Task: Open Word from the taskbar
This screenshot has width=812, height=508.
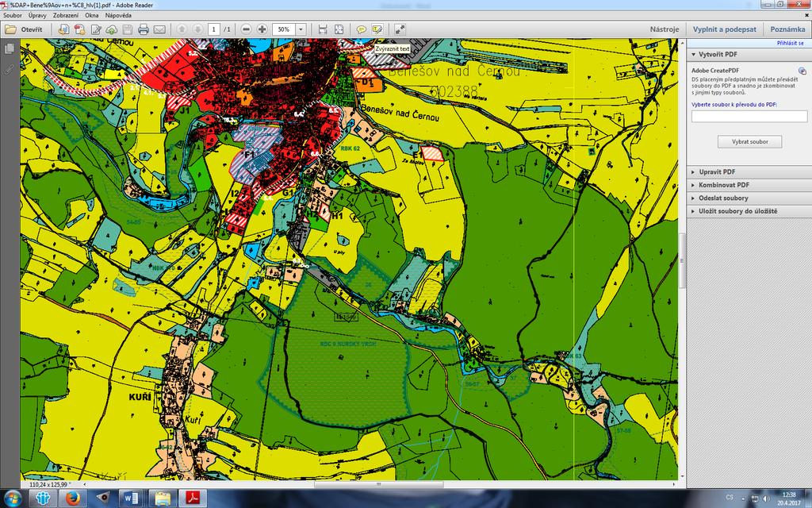Action: click(131, 498)
